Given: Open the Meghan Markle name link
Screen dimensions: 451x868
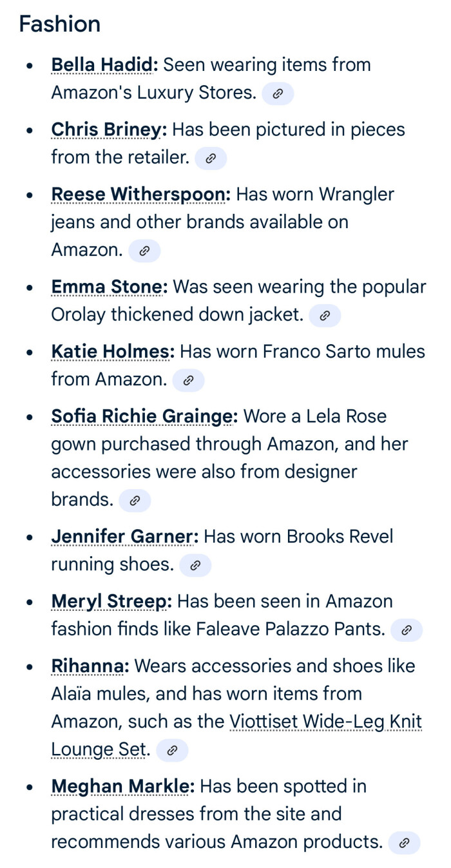Looking at the screenshot, I should (x=121, y=786).
